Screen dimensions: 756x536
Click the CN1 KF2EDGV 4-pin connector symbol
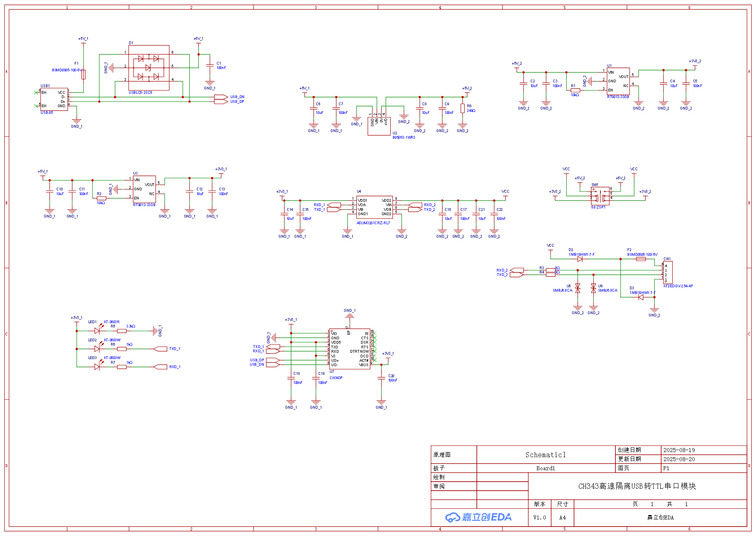[x=668, y=272]
